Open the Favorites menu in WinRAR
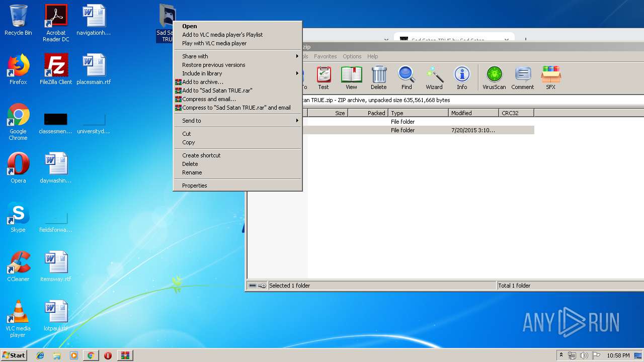The image size is (644, 362). tap(326, 56)
